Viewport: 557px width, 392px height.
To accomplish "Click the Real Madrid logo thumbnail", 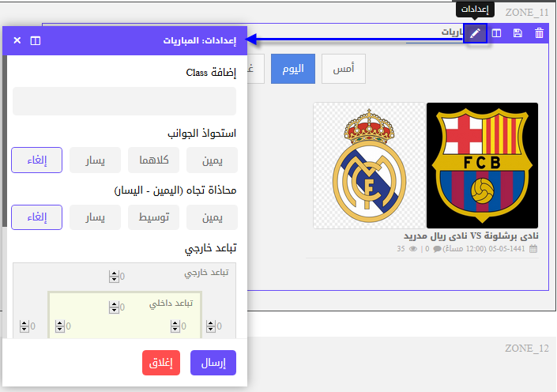I will tap(369, 166).
